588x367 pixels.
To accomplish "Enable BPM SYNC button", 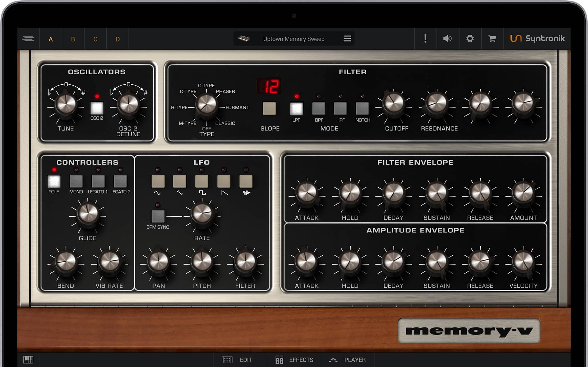I will click(x=158, y=216).
